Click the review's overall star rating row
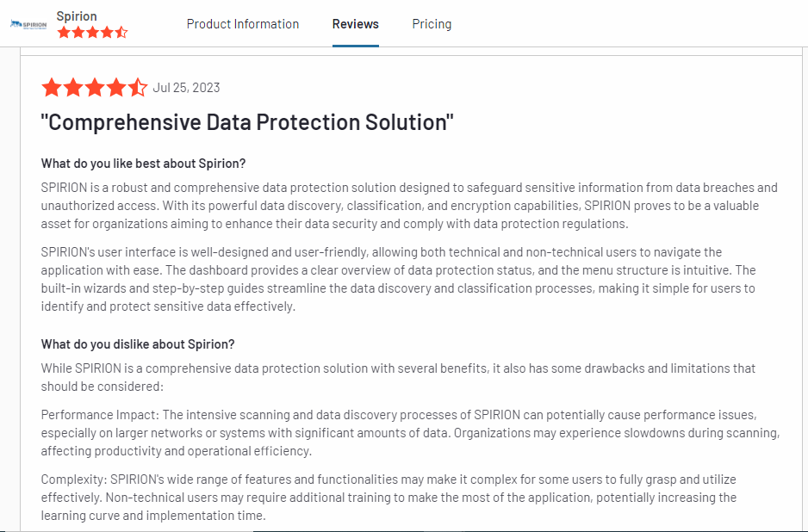Screen dimensions: 808x532 pyautogui.click(x=95, y=87)
